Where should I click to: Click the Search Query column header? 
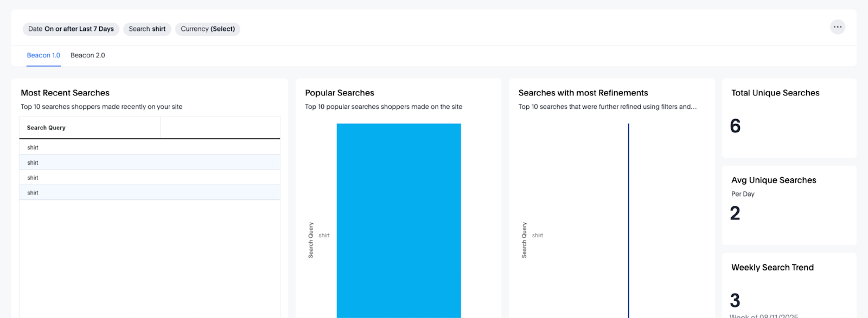point(47,128)
